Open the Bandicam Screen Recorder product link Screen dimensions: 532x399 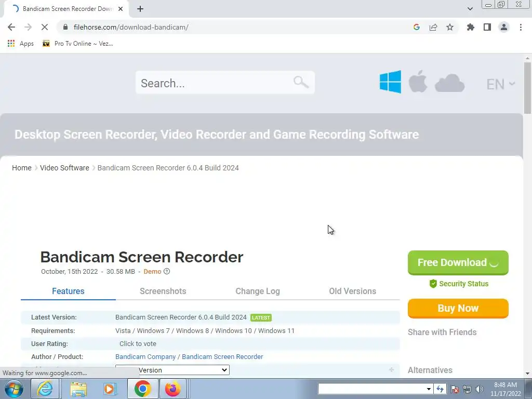pyautogui.click(x=222, y=357)
